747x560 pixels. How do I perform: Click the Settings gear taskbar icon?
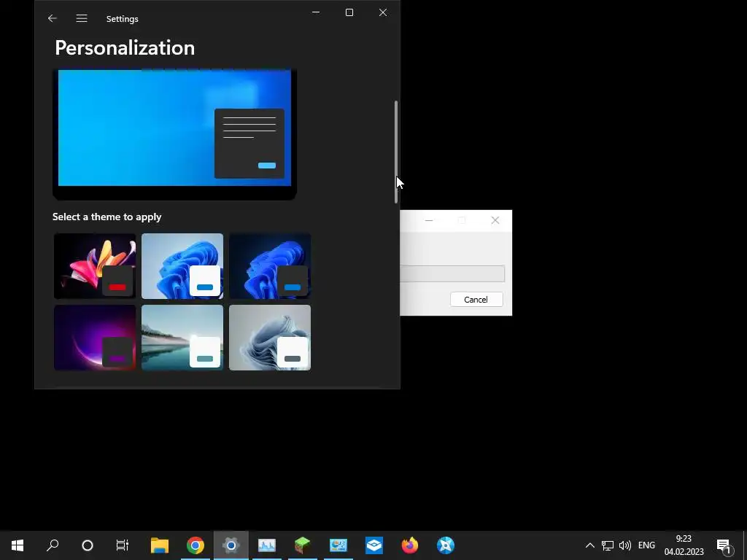[231, 545]
